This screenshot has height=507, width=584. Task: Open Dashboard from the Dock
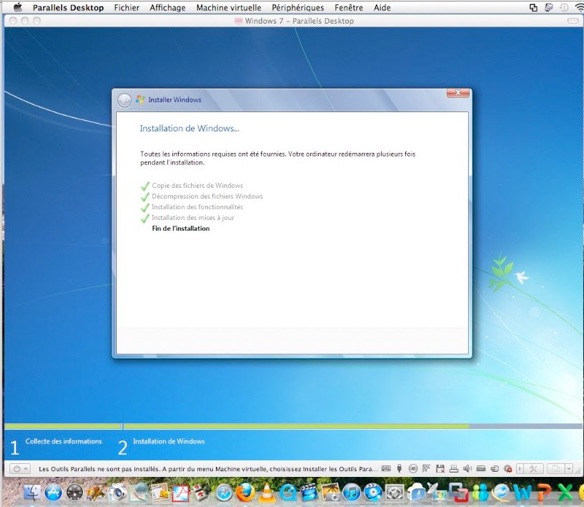(x=74, y=492)
